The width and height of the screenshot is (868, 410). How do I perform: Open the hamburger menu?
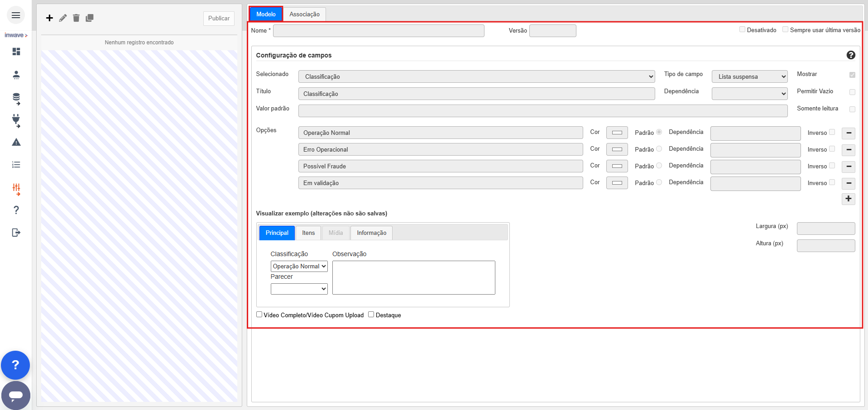[16, 15]
